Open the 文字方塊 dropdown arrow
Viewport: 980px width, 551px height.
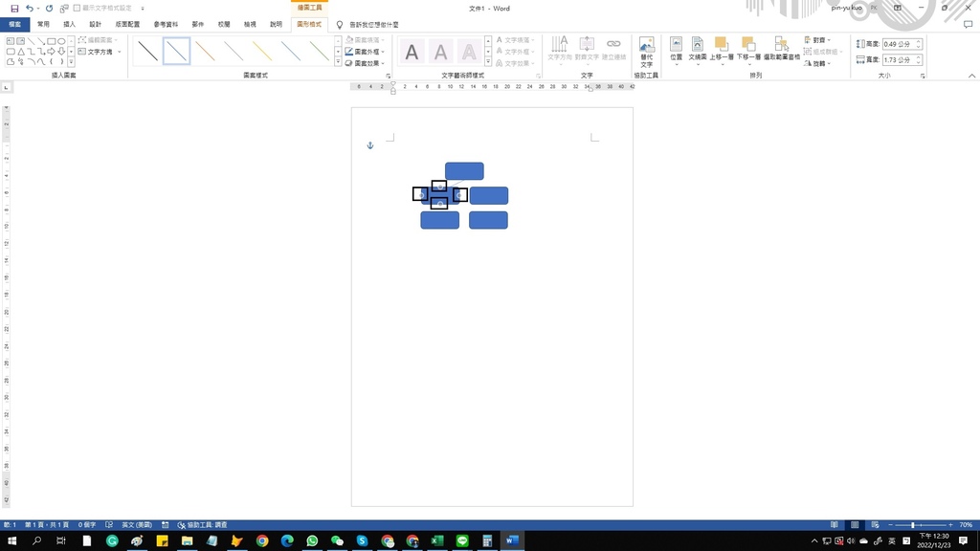pos(120,52)
